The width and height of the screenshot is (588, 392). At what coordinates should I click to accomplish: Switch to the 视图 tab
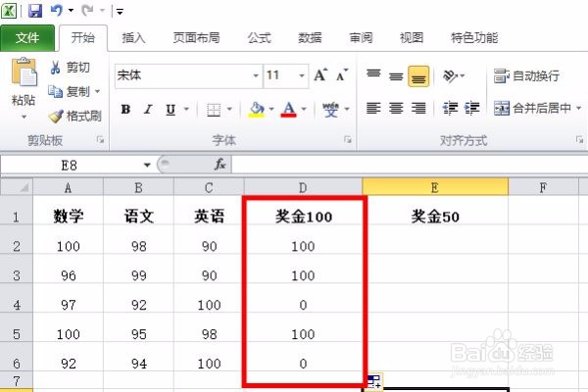coord(412,38)
